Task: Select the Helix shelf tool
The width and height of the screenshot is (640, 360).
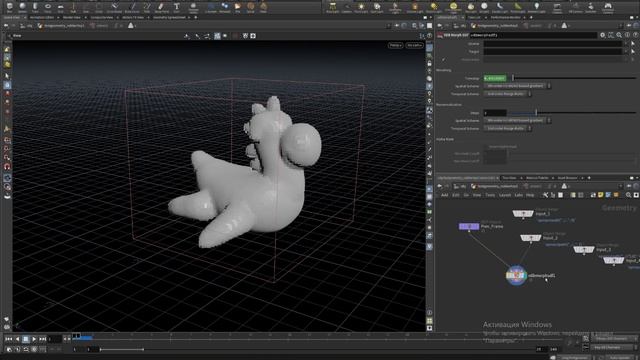Action: (x=264, y=7)
